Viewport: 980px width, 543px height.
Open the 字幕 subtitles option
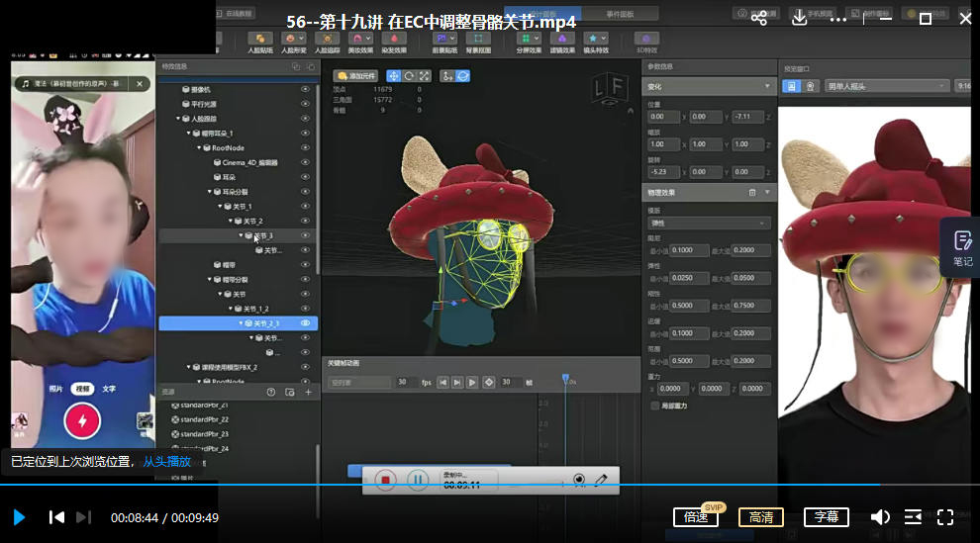click(827, 517)
